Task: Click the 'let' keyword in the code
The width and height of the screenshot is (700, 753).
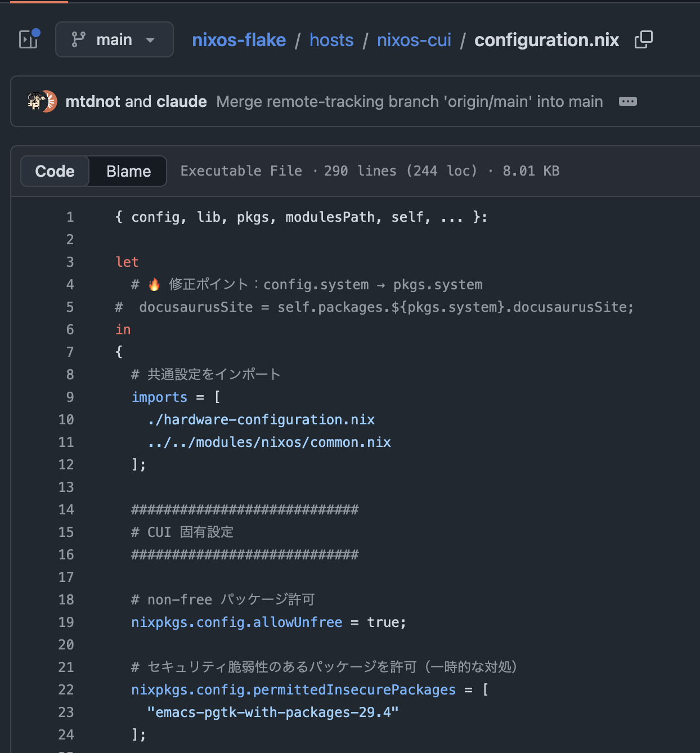Action: 127,262
